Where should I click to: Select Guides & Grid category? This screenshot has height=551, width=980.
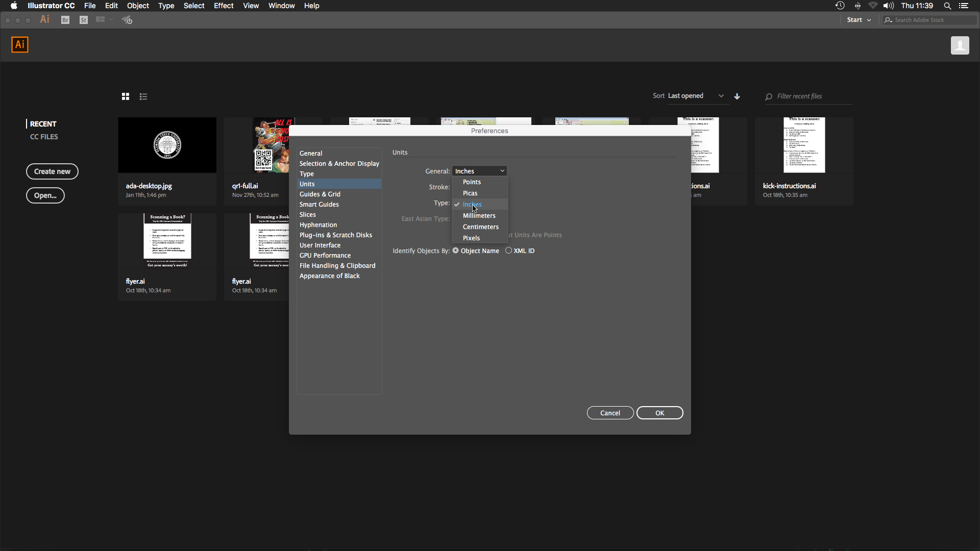339,194
